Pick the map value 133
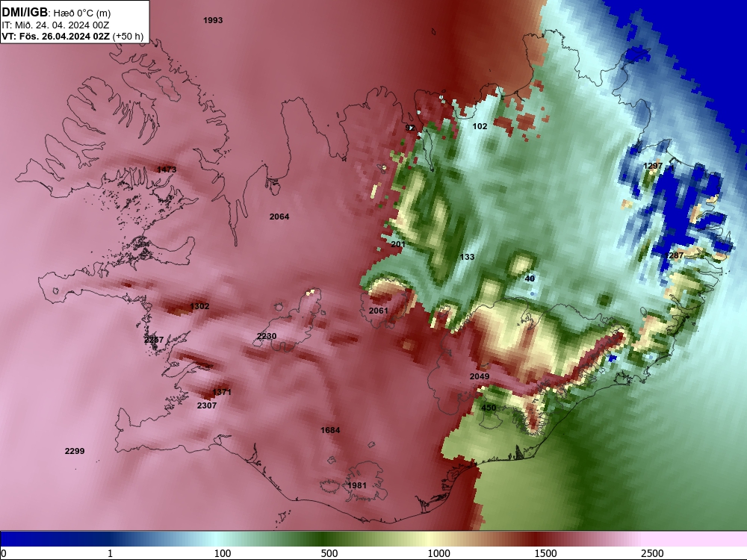This screenshot has width=747, height=560. click(467, 257)
